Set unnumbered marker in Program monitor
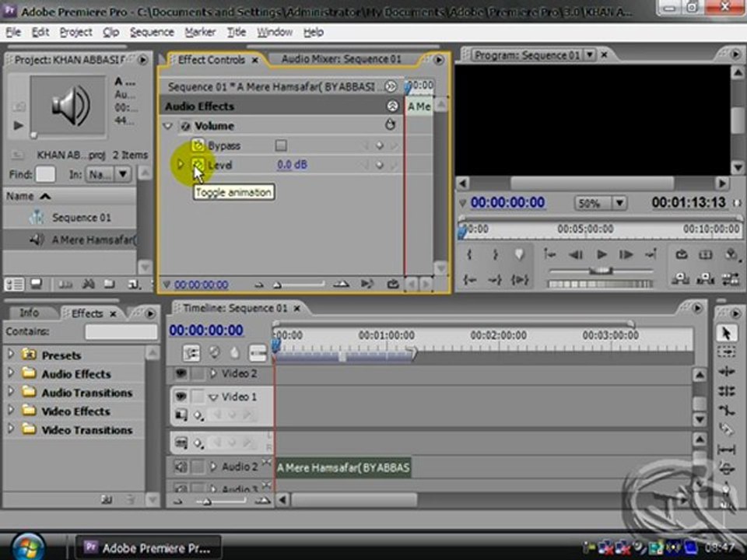The image size is (747, 560). [x=519, y=255]
